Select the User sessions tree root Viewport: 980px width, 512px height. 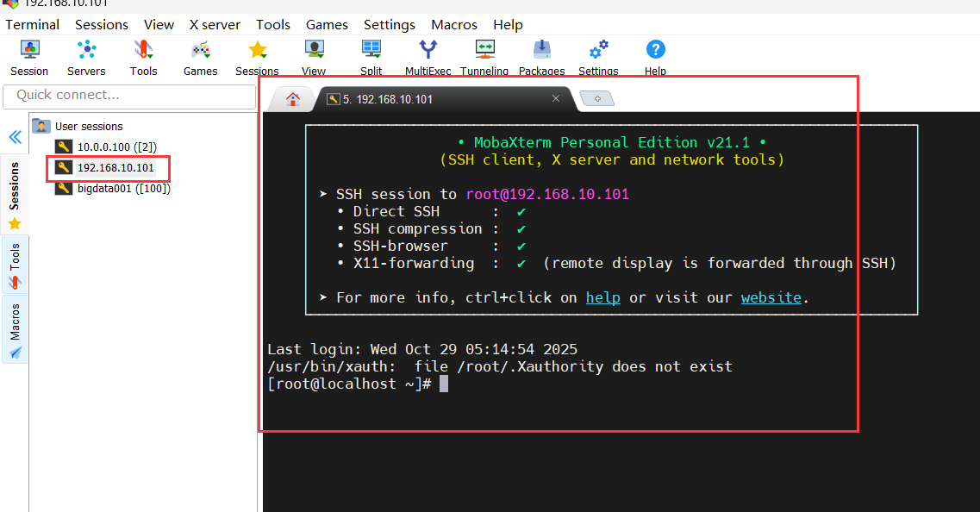click(x=89, y=127)
